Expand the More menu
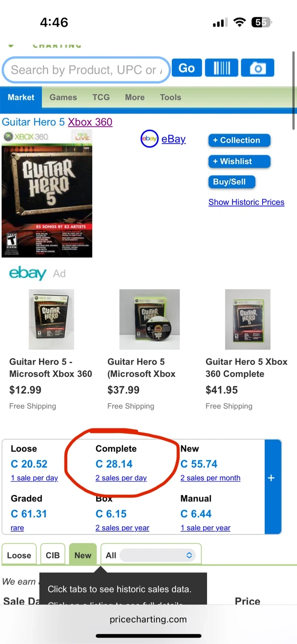This screenshot has width=297, height=644. (135, 97)
